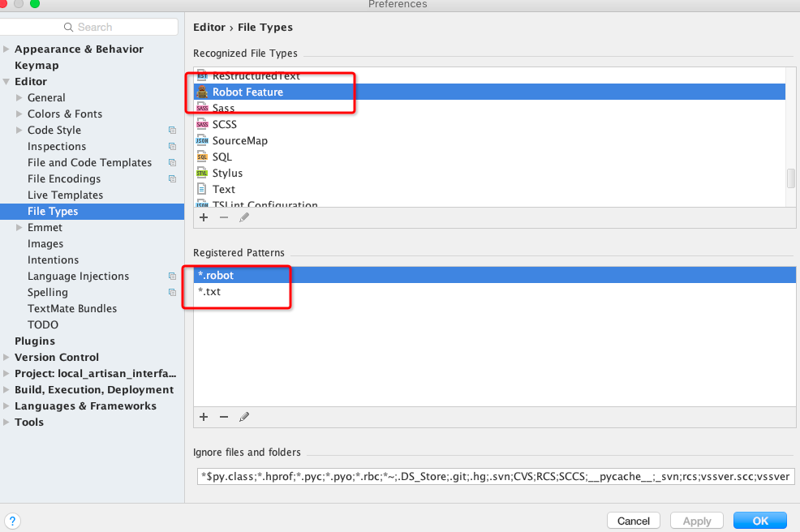The height and width of the screenshot is (532, 800).
Task: Remove the selected registered pattern
Action: click(x=224, y=417)
